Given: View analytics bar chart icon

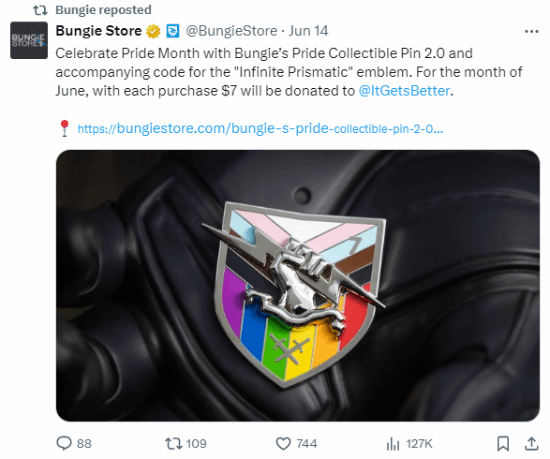Looking at the screenshot, I should coord(393,444).
